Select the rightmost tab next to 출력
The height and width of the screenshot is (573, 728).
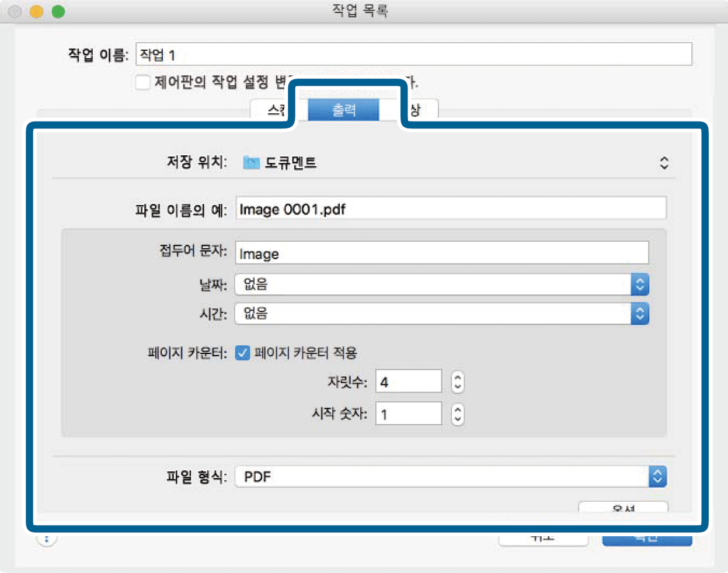pyautogui.click(x=418, y=110)
